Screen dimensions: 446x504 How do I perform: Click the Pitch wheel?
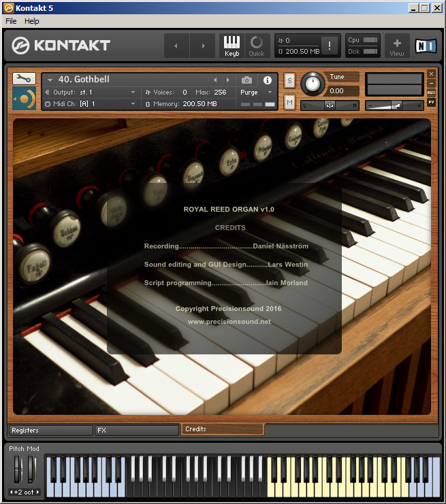[18, 469]
